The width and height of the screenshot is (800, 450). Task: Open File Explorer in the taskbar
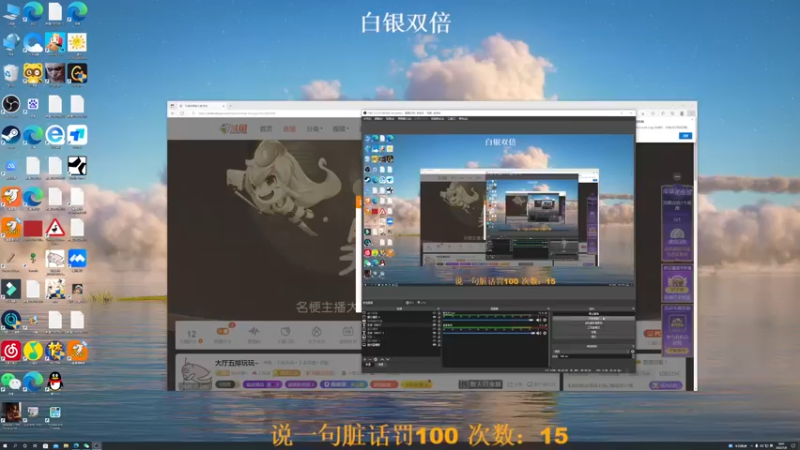point(66,446)
